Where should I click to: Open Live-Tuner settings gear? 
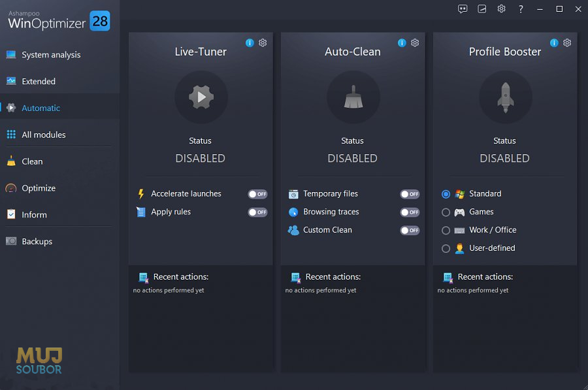click(263, 42)
